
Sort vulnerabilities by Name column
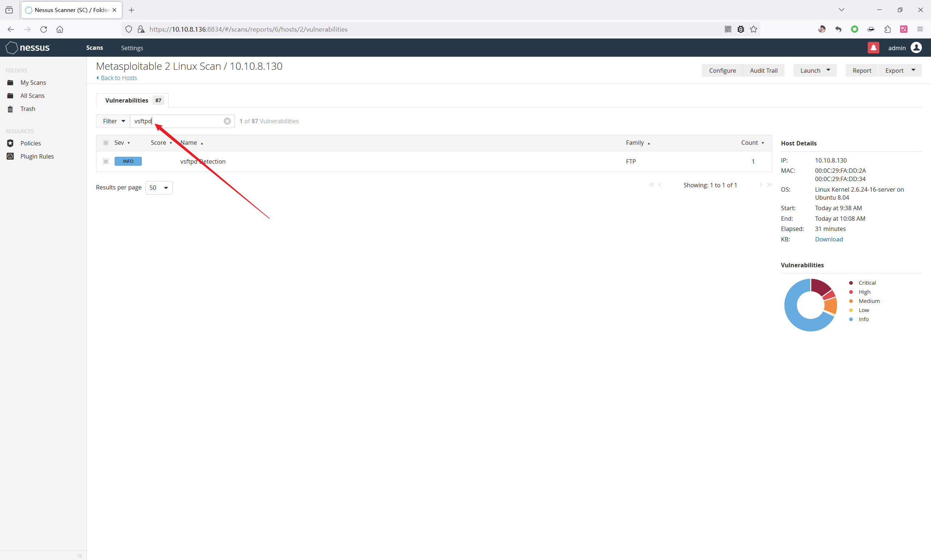(x=192, y=143)
